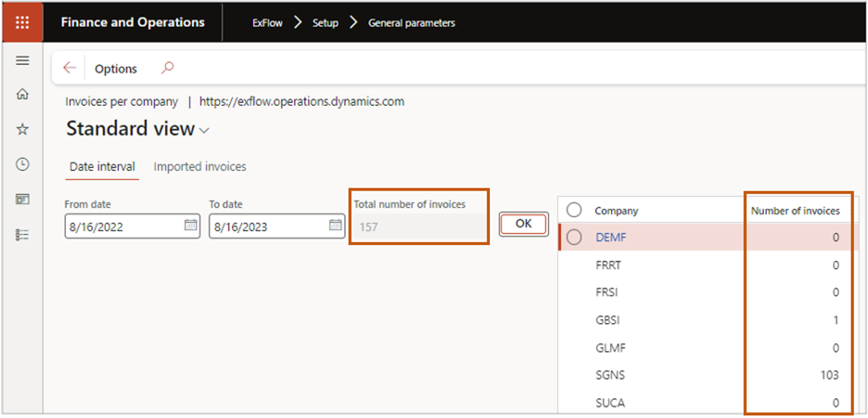Screen dimensions: 868x418
Task: Select the FRRT company row
Action: point(708,265)
